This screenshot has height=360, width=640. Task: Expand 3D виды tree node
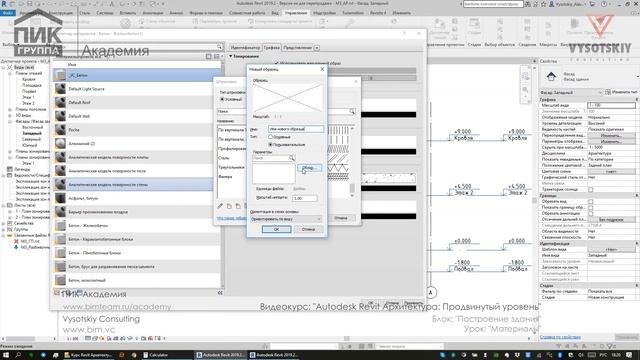[x=10, y=116]
